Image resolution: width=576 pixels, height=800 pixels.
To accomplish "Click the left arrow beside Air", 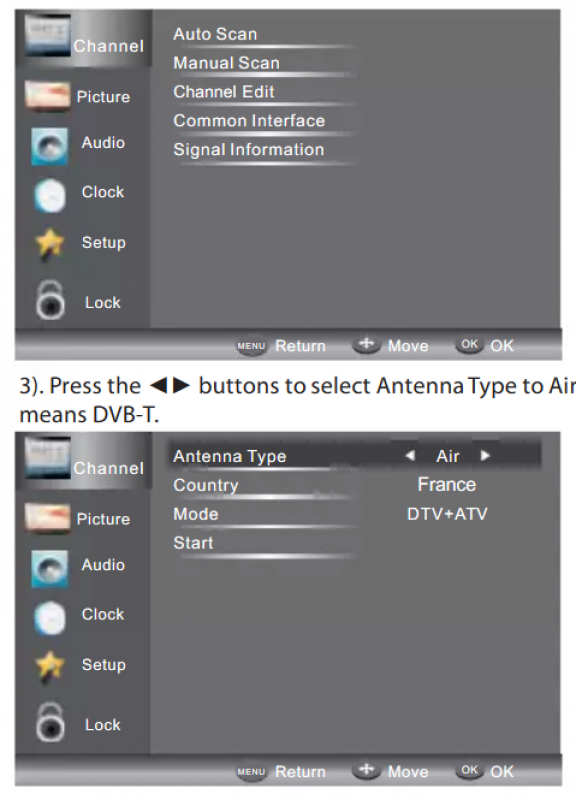I will 410,455.
